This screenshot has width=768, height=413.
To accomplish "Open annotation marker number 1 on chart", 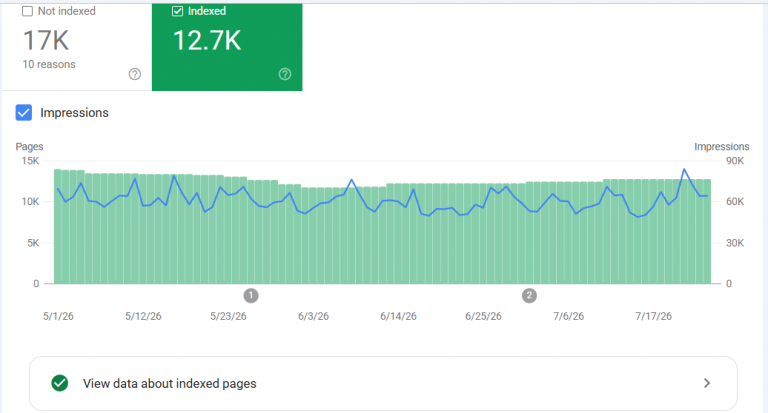I will point(251,295).
